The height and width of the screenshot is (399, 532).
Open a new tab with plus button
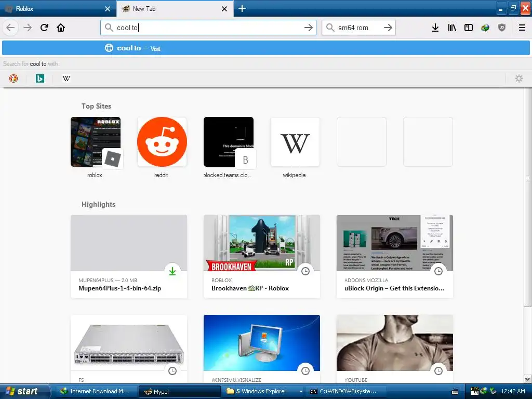click(242, 8)
